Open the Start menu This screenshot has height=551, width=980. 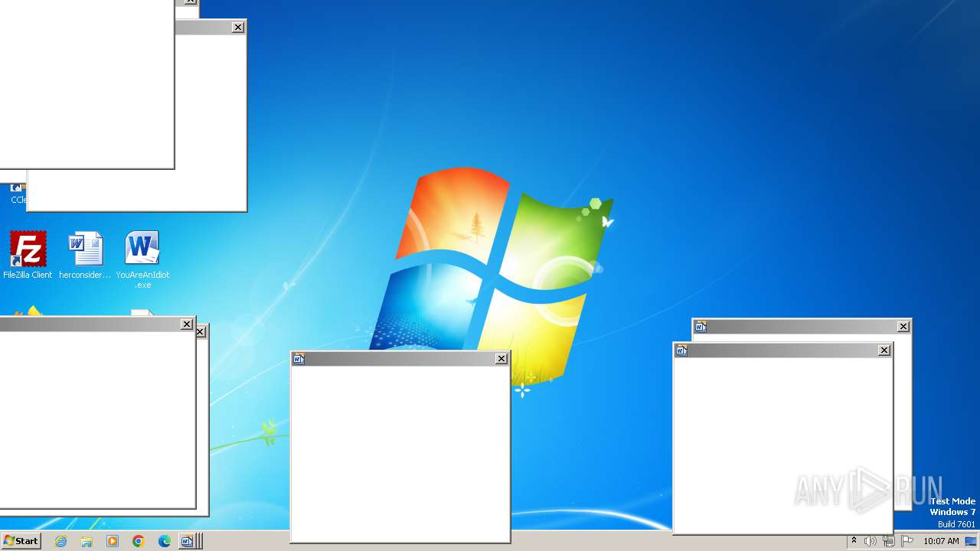pos(21,541)
